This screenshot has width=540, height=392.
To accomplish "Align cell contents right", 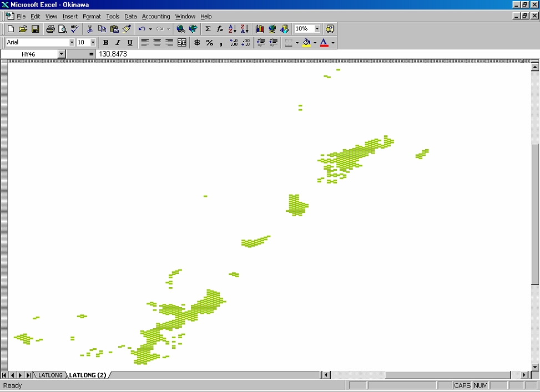I will (169, 43).
